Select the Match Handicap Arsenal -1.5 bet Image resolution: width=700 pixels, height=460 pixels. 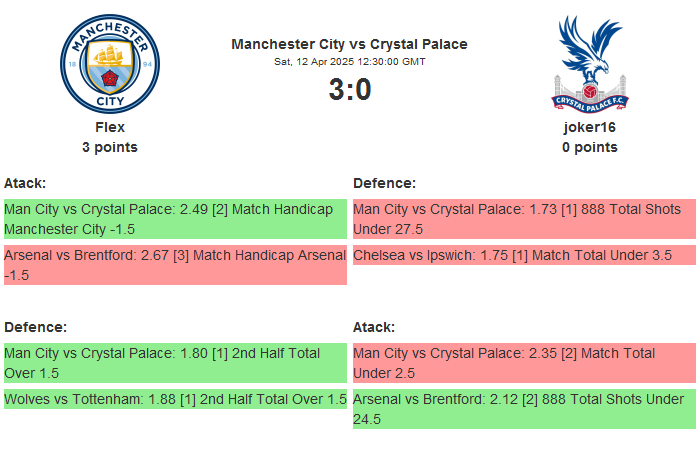[x=174, y=265]
